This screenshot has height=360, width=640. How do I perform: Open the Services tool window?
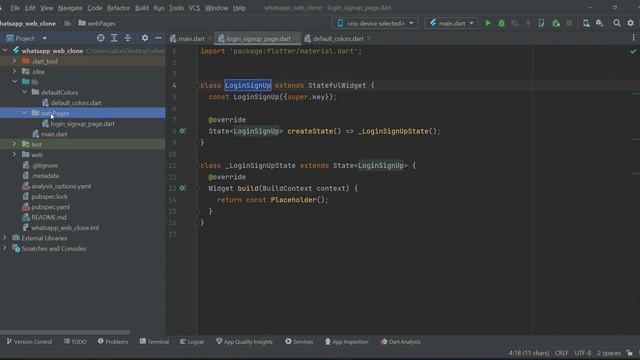[299, 342]
